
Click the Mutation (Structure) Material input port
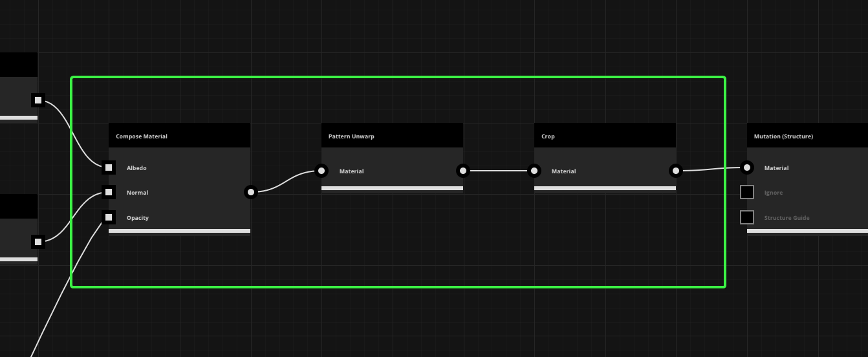point(747,168)
